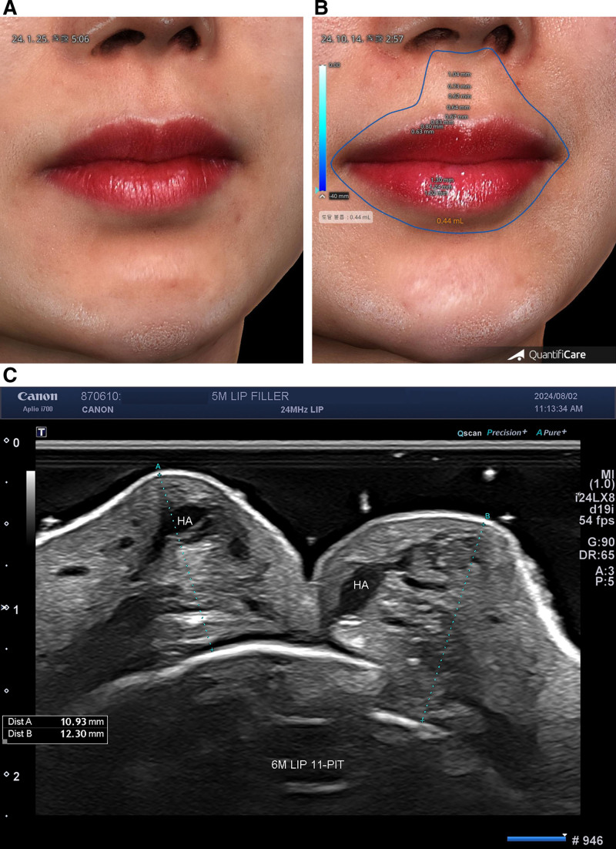
Task: Click the Dist A 10.93 mm result row
Action: [x=55, y=722]
